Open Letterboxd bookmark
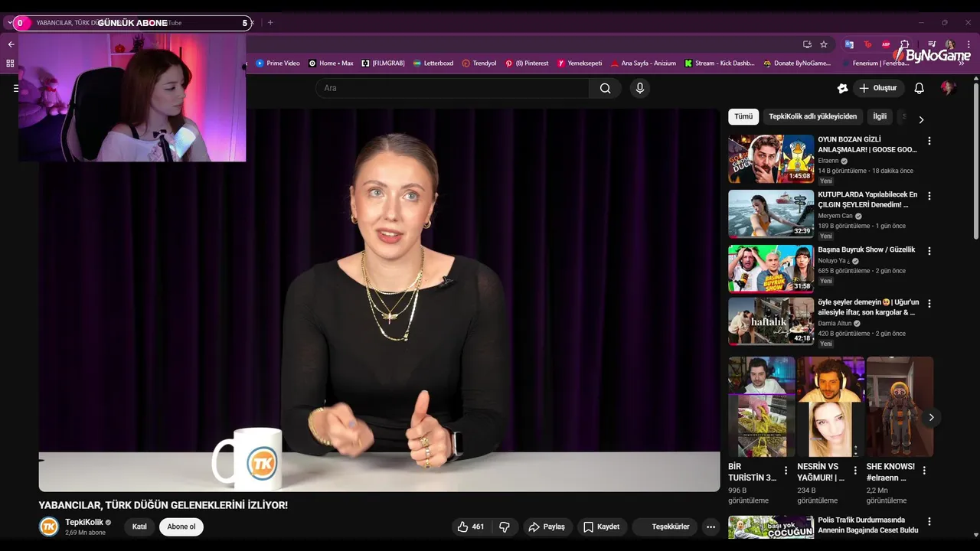This screenshot has width=980, height=551. (433, 63)
